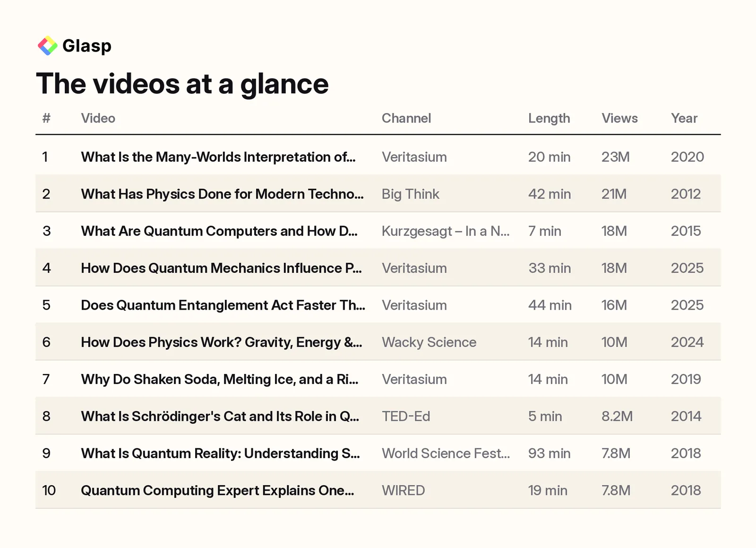
Task: Click row number '1' in the table
Action: (45, 157)
